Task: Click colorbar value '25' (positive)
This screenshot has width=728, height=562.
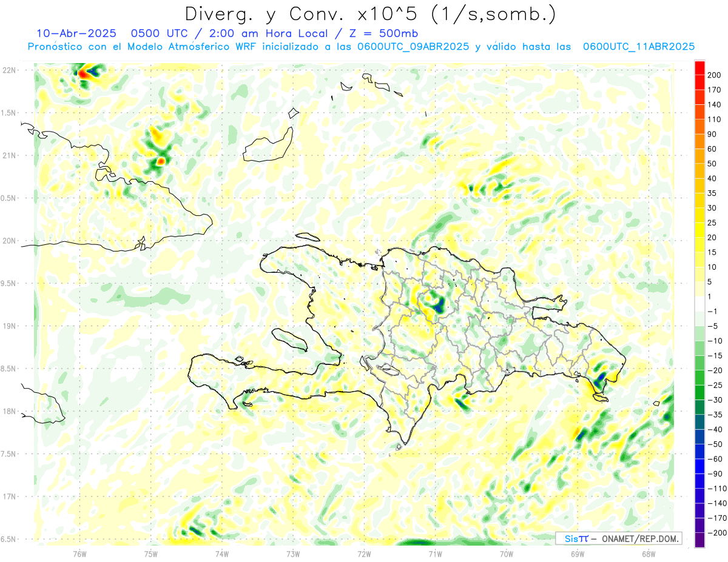Action: pos(712,222)
